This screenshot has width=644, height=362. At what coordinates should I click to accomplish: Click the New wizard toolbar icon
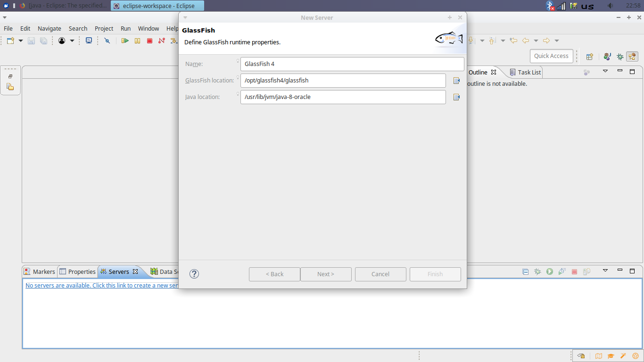click(11, 41)
